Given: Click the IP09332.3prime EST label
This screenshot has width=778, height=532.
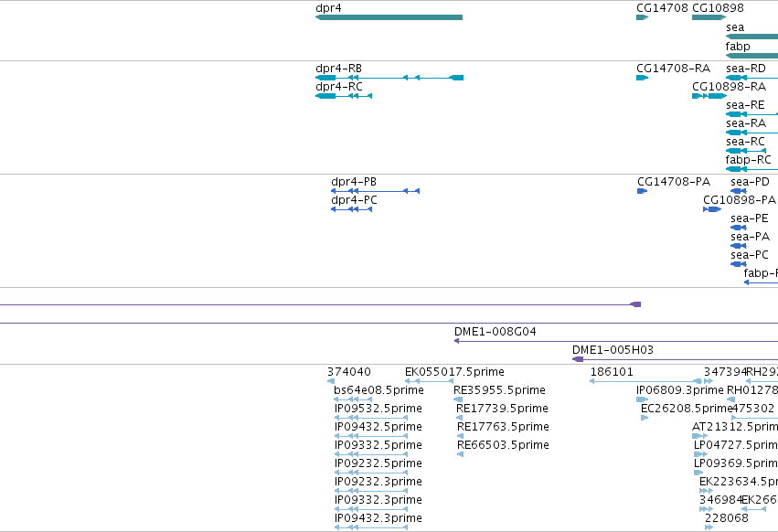Looking at the screenshot, I should point(378,500).
